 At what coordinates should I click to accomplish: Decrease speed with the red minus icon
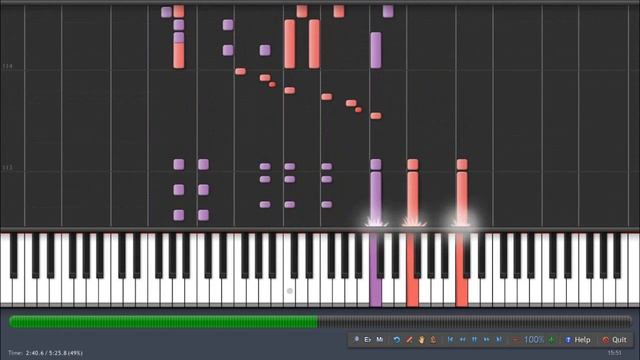[516, 340]
